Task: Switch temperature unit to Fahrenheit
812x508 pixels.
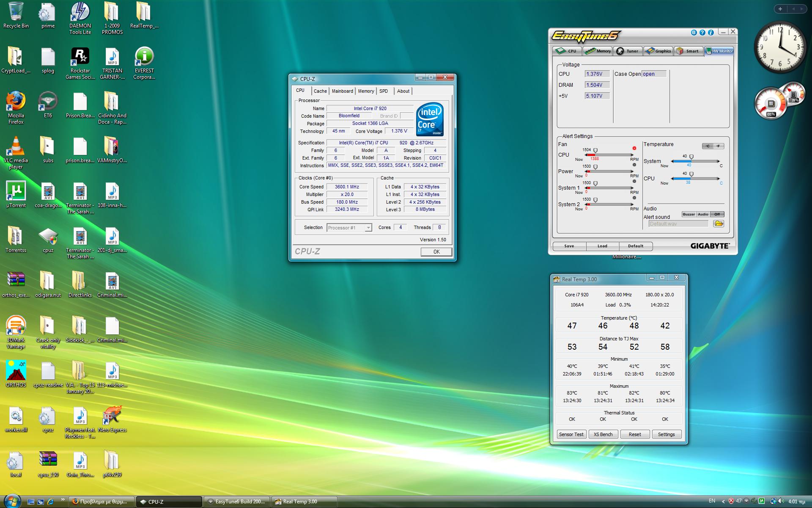Action: click(x=719, y=146)
